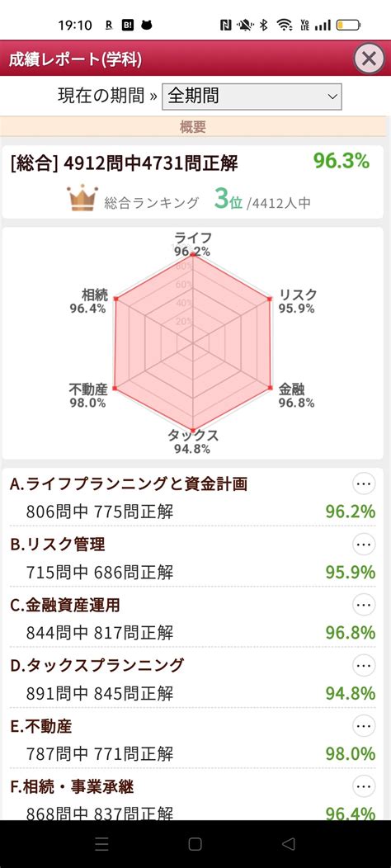Open the options icon for F.相続・事業承継

(x=364, y=786)
